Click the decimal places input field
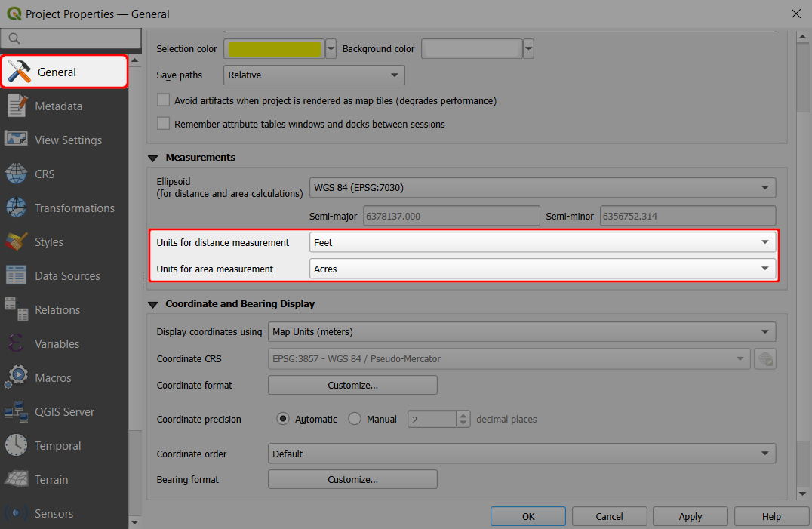 [x=432, y=420]
